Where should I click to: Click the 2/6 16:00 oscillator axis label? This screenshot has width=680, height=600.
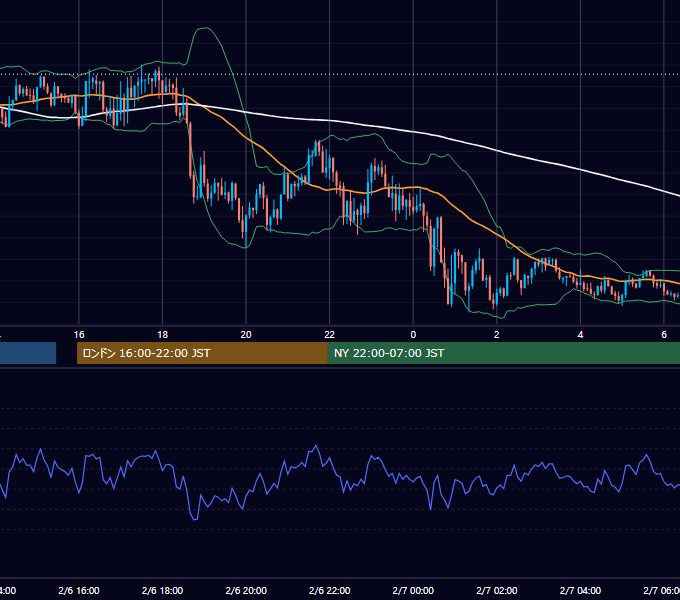coord(79,590)
